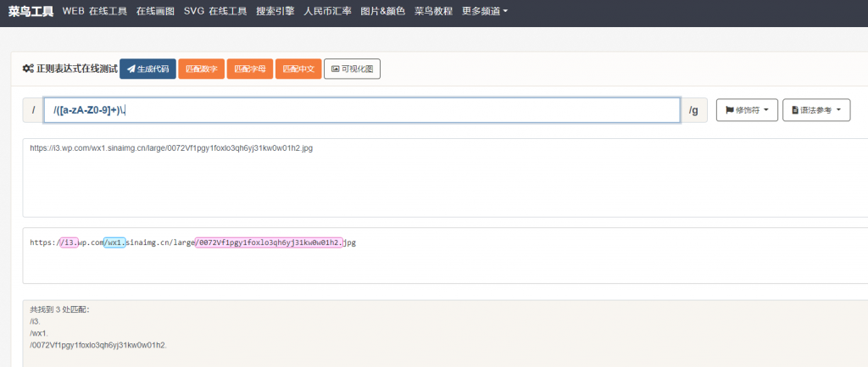Open the 菜鸟工具 home logo link

tap(31, 11)
